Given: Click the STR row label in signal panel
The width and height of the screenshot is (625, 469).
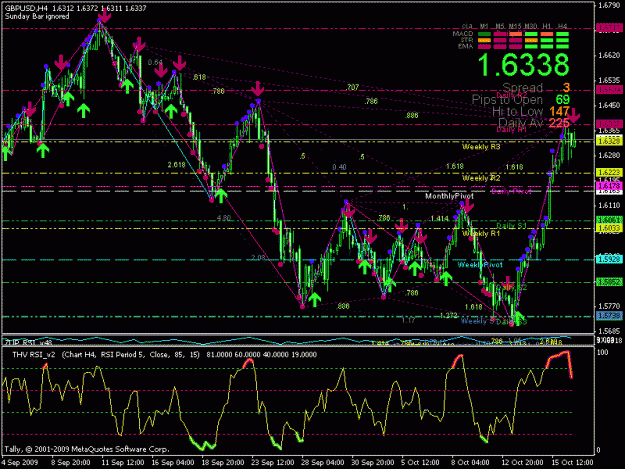Looking at the screenshot, I should 466,40.
